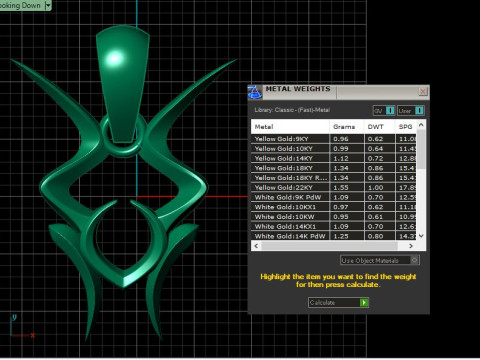Select the Yellow Gold:14KY row
Viewport: 480px width, 360px height.
(333, 158)
